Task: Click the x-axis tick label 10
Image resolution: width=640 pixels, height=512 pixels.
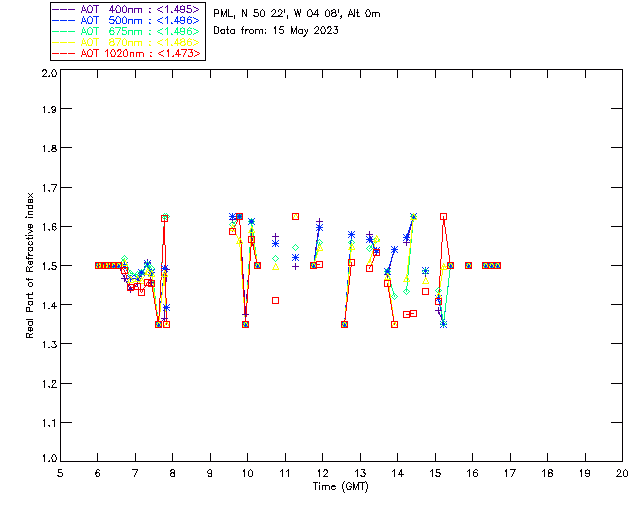Action: 247,473
